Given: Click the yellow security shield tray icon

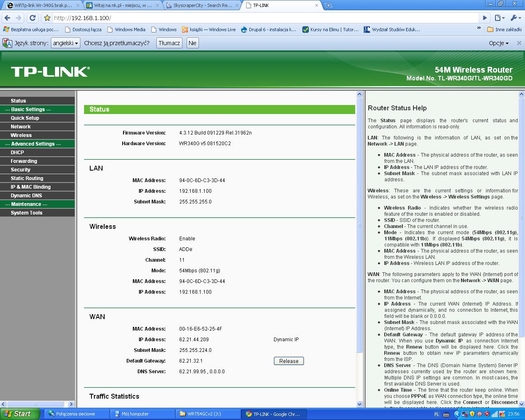Looking at the screenshot, I should [x=472, y=414].
